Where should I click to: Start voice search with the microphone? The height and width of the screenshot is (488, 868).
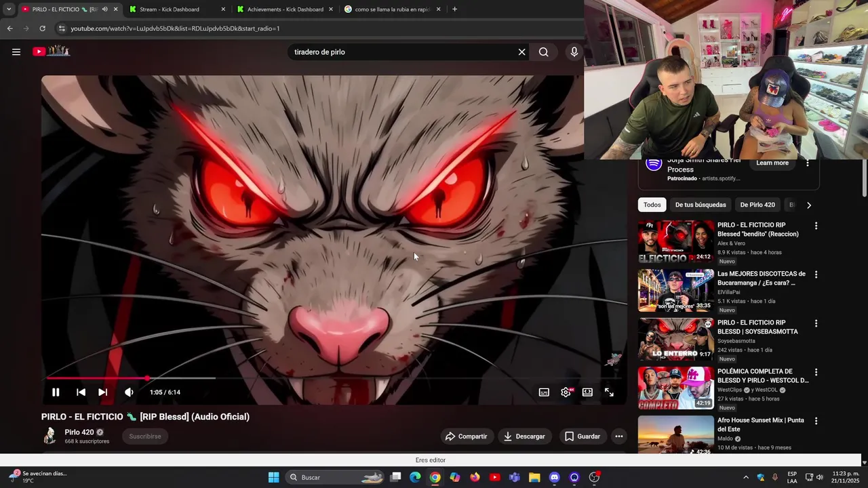(x=574, y=52)
